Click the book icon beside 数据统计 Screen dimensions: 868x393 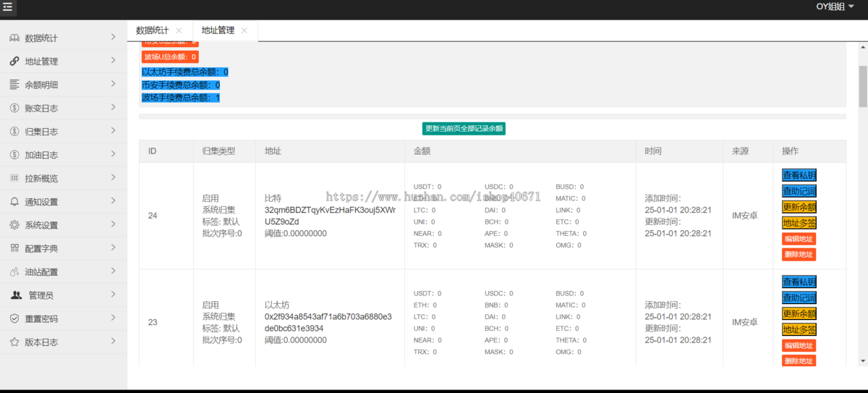click(14, 38)
